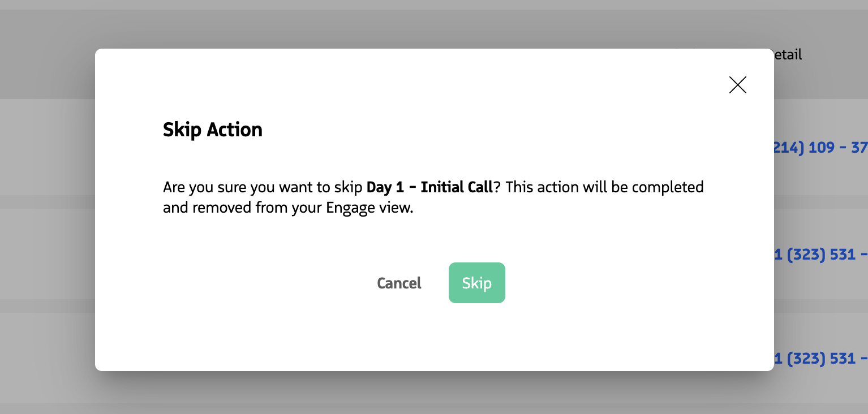This screenshot has height=414, width=868.
Task: Click the Skip Action dialog title
Action: tap(213, 130)
